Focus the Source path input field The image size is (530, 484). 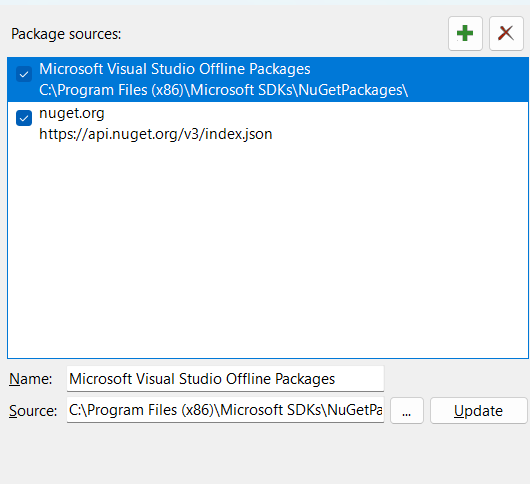coord(225,410)
